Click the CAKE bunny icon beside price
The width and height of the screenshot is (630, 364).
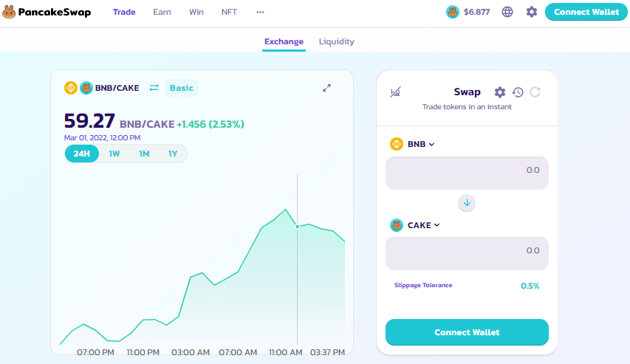(x=453, y=12)
